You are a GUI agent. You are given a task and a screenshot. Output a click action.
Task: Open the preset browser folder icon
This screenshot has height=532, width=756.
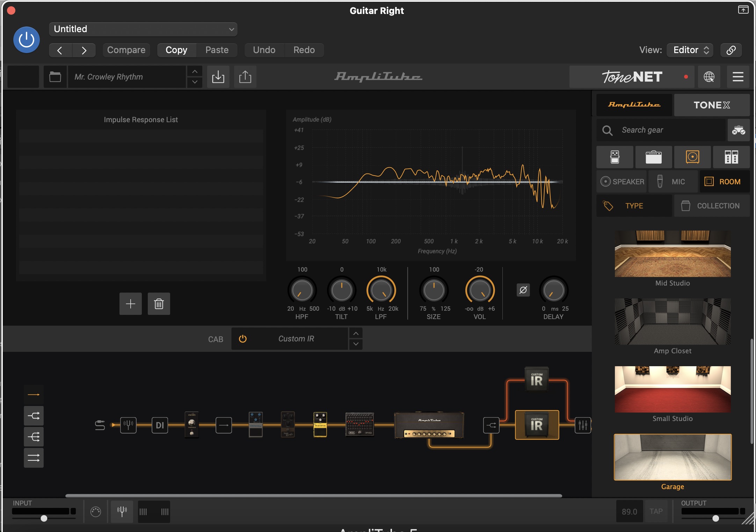click(x=55, y=77)
